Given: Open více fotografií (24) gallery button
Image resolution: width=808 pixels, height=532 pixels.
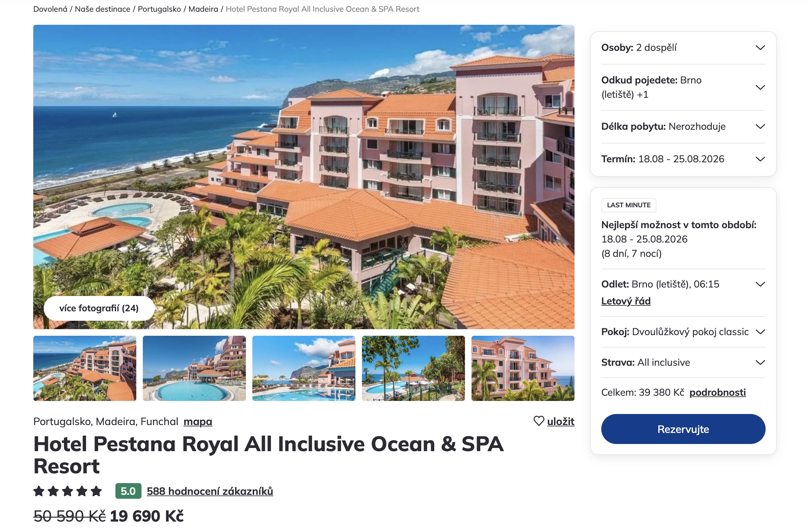Looking at the screenshot, I should pos(99,308).
